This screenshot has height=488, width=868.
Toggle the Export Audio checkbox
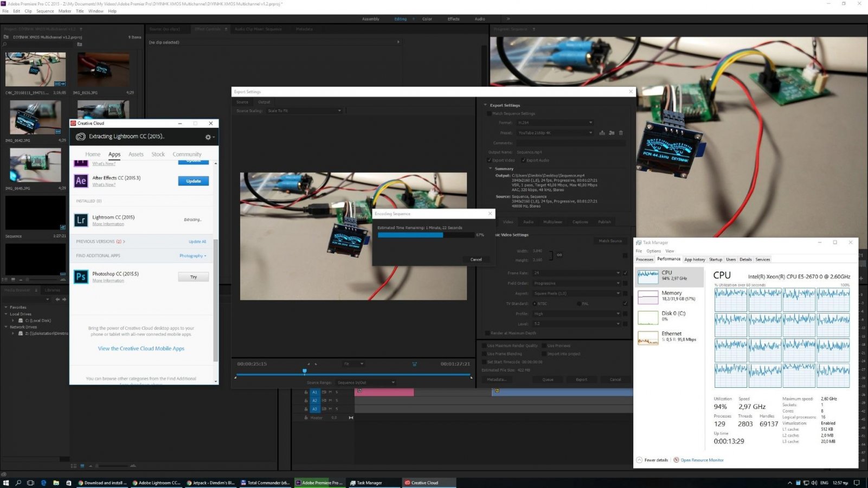[x=523, y=160]
